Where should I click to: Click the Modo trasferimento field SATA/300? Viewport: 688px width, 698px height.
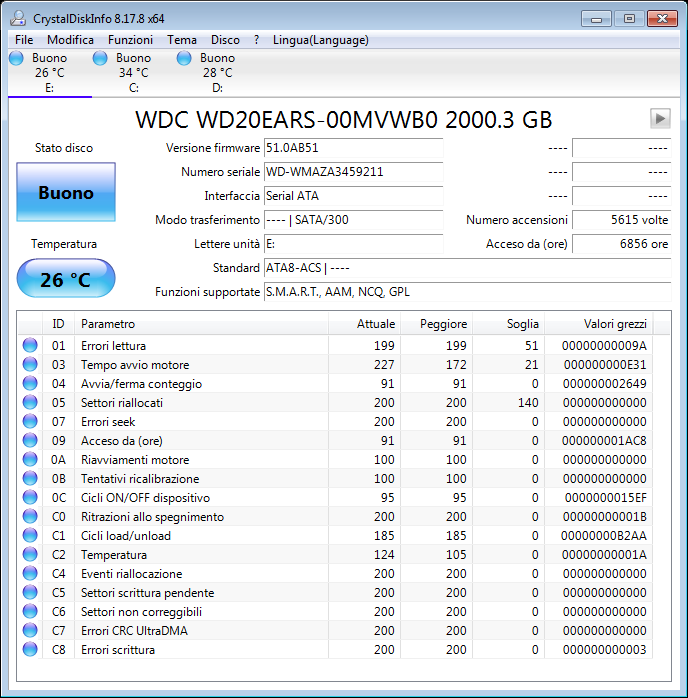click(x=353, y=220)
